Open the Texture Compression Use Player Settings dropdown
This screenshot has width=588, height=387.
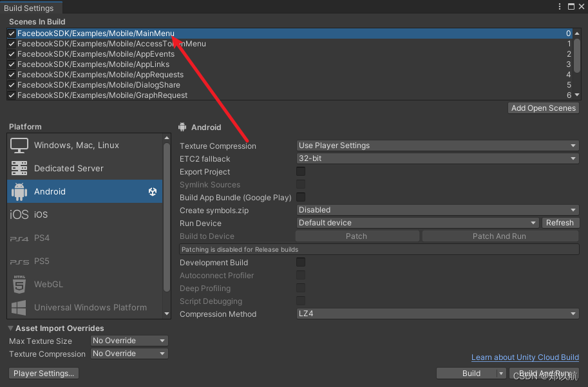click(438, 146)
